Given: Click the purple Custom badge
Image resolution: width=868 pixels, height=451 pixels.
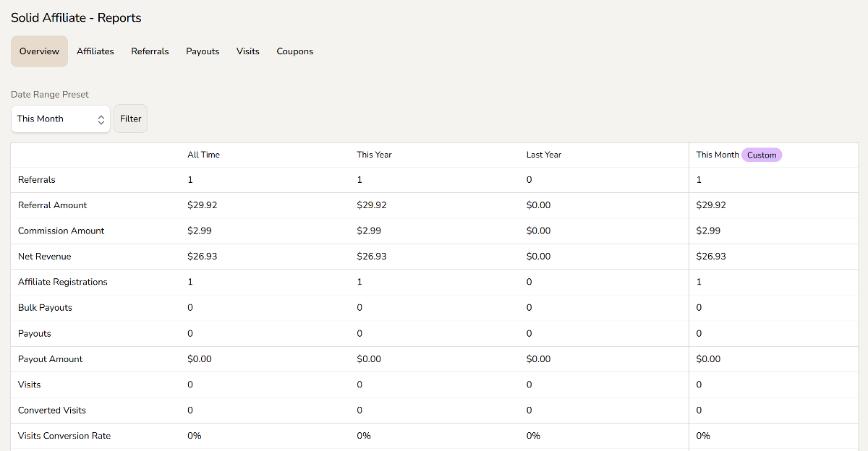Looking at the screenshot, I should (x=761, y=155).
